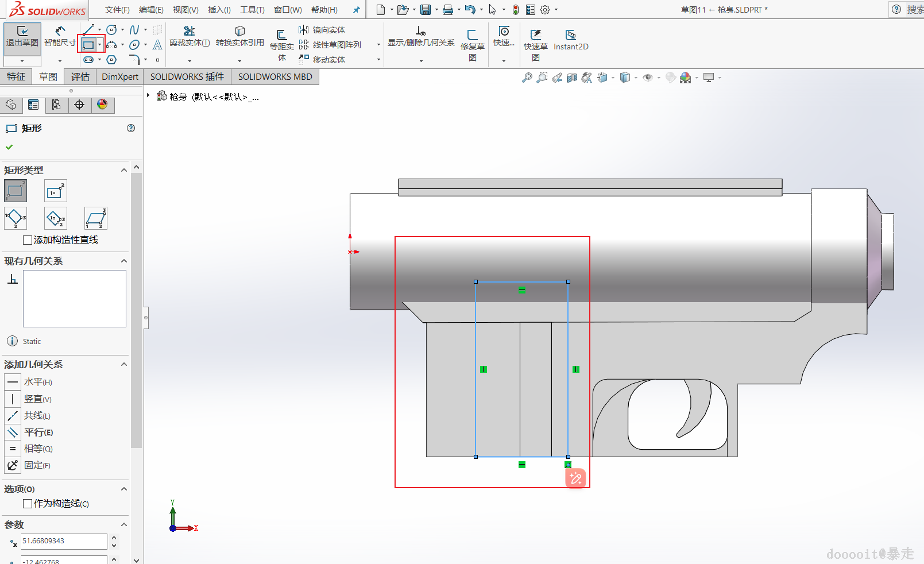Open the appearance manager color-ball tab
This screenshot has height=564, width=924.
click(x=102, y=105)
